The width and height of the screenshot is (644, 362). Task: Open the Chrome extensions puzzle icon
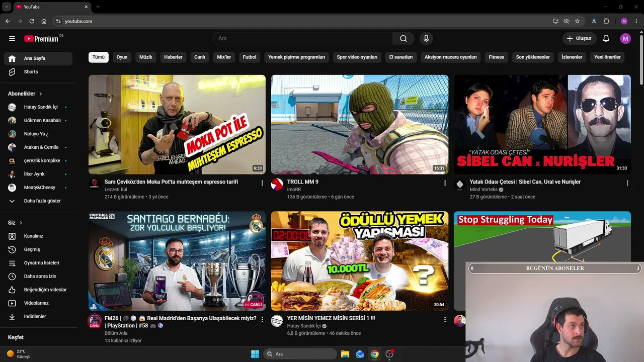tap(606, 21)
